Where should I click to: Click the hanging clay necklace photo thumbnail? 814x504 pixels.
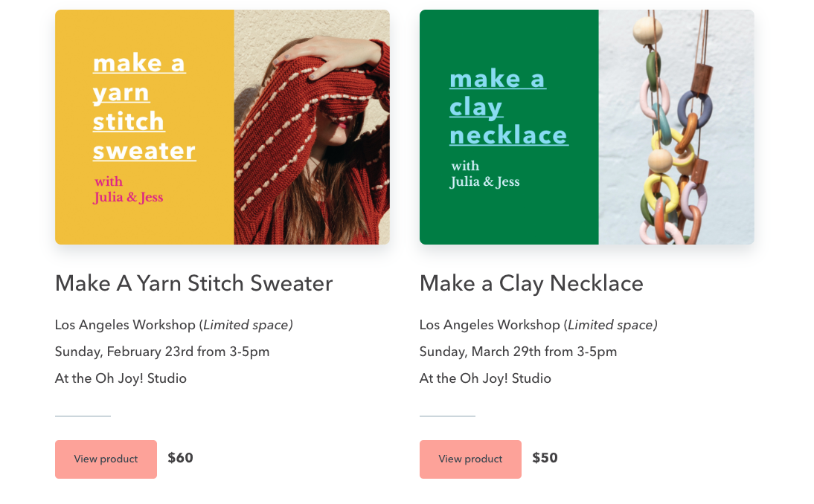point(677,126)
